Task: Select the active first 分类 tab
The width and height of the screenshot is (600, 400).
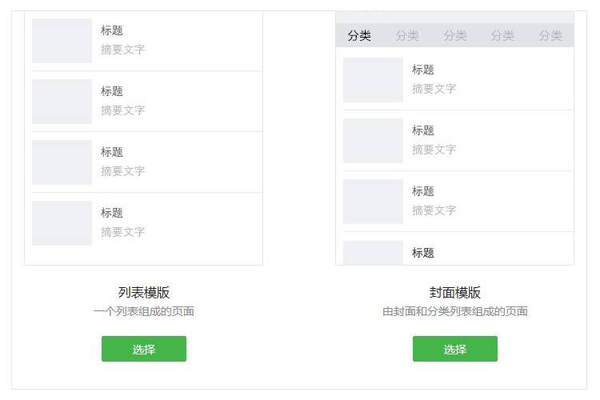Action: (359, 36)
